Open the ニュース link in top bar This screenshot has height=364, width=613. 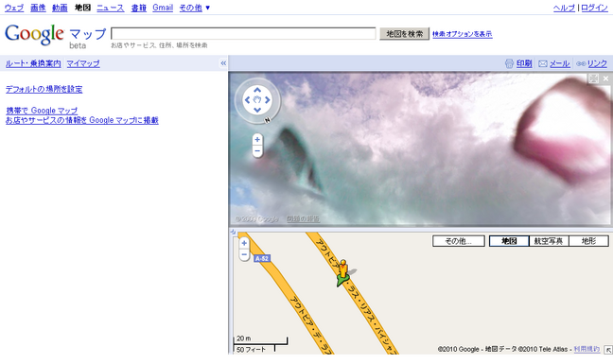pyautogui.click(x=111, y=8)
